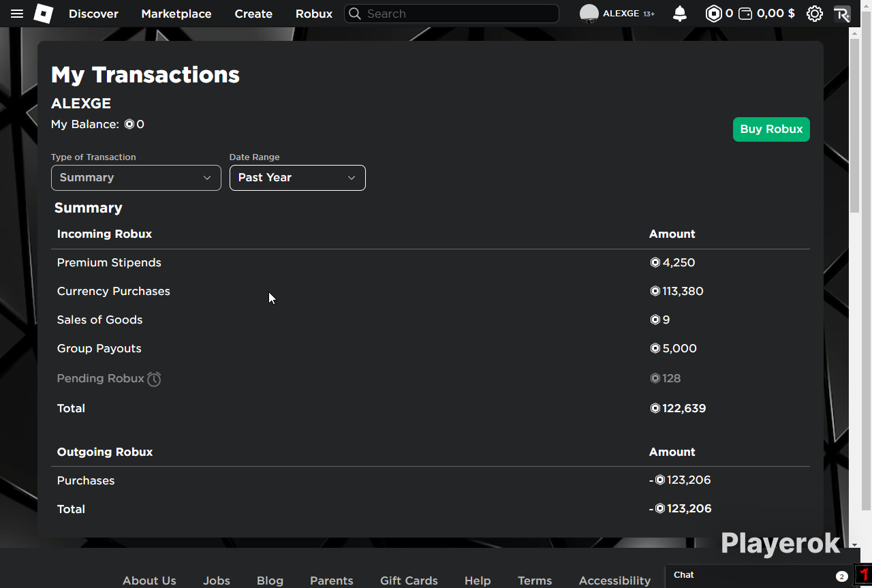Screen dimensions: 872x588
Task: Open the Date Range dropdown
Action: (298, 178)
